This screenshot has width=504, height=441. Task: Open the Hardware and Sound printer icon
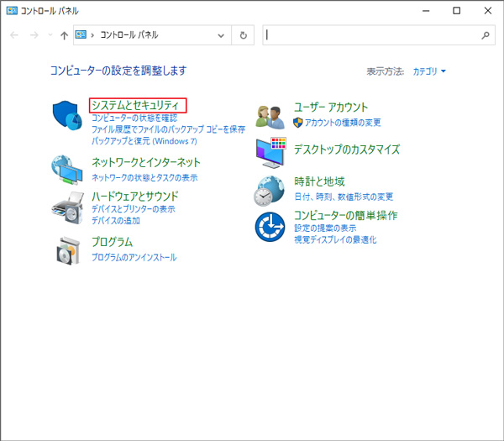click(x=67, y=207)
